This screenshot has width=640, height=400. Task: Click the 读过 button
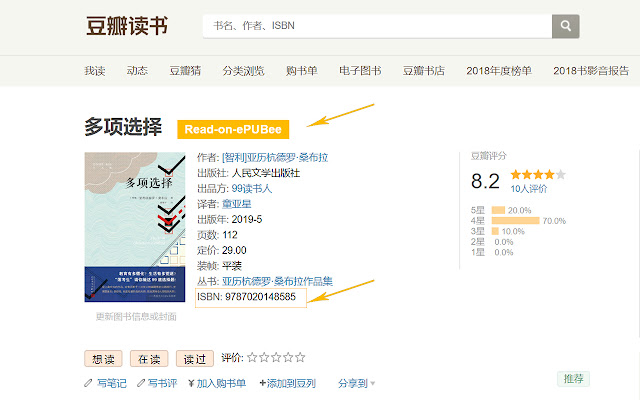pyautogui.click(x=195, y=359)
